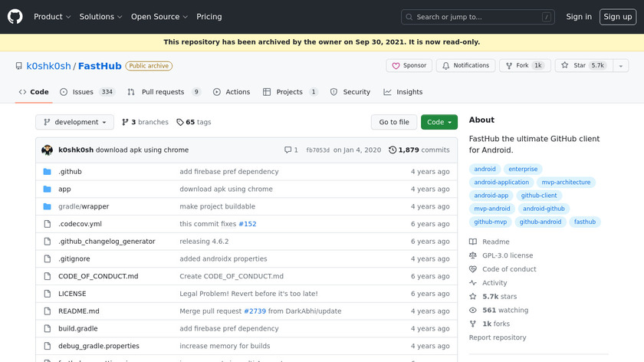
Task: Click the commit comments icon
Action: pyautogui.click(x=287, y=150)
